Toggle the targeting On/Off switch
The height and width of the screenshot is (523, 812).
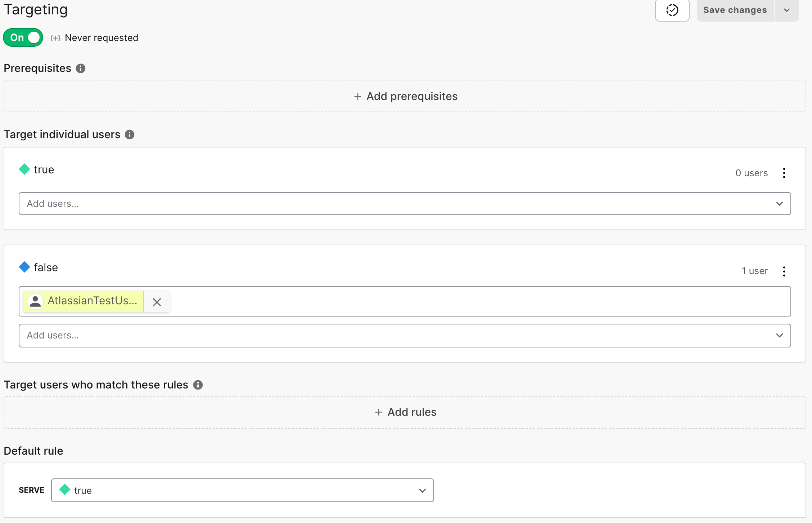[24, 37]
